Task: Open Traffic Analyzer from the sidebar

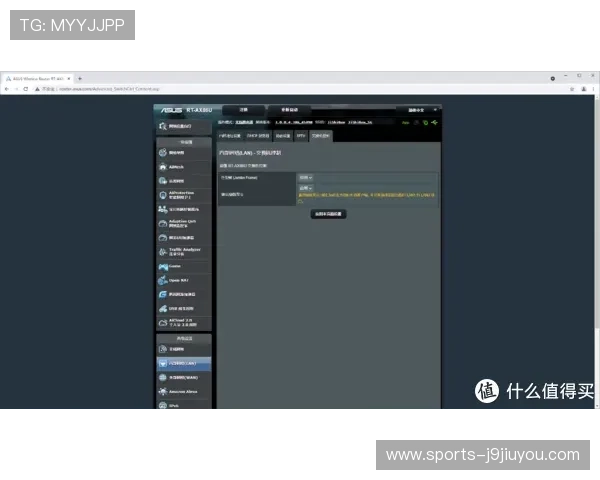Action: pyautogui.click(x=163, y=251)
